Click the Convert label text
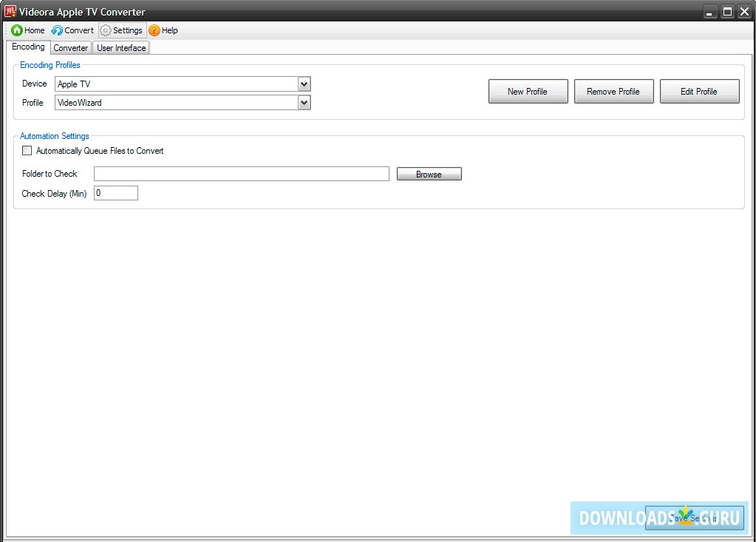 79,30
